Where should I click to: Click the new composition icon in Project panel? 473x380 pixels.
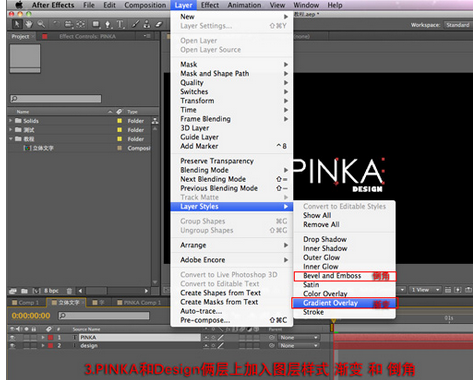coord(36,291)
